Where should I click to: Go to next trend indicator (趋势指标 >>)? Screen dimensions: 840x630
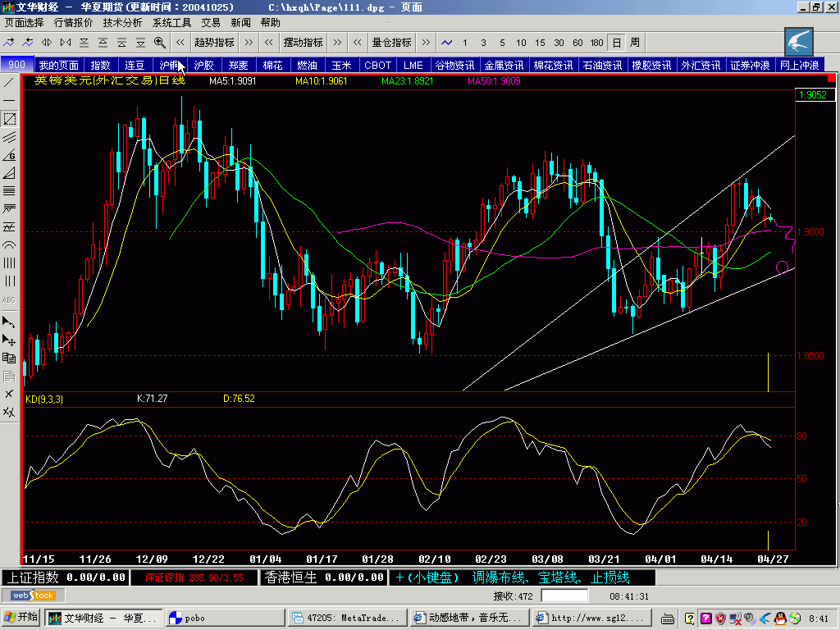point(249,42)
